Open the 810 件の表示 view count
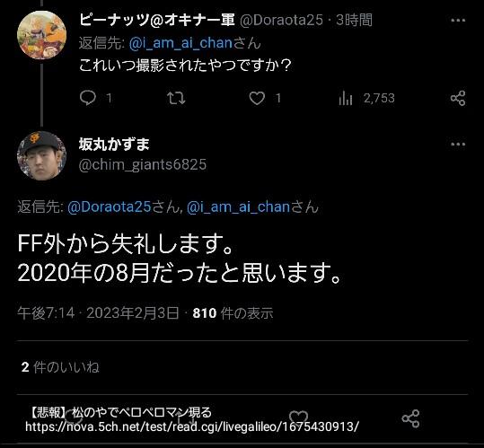The height and width of the screenshot is (448, 484). (233, 313)
